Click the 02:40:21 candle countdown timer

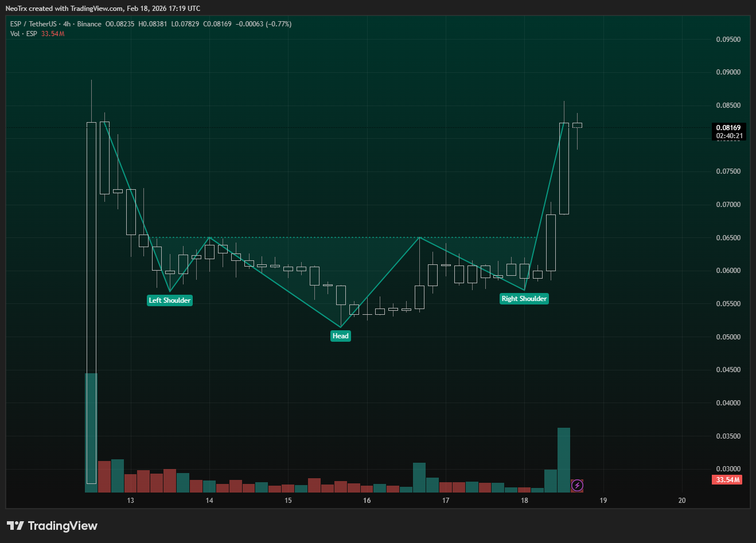point(729,136)
